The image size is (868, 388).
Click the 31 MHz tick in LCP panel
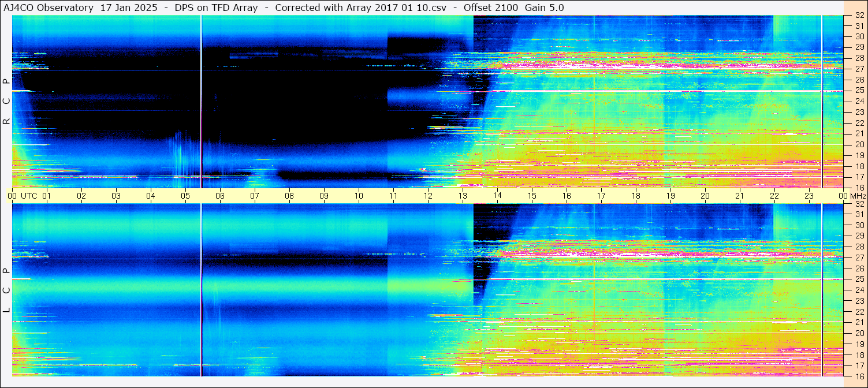point(859,214)
